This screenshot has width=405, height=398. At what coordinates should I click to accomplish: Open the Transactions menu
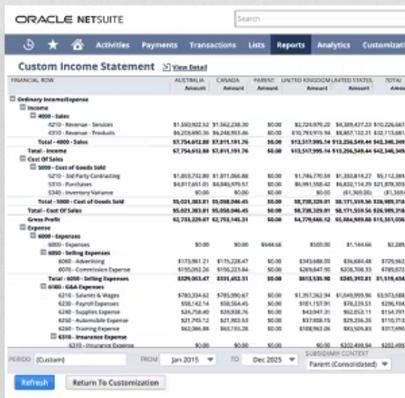click(213, 45)
